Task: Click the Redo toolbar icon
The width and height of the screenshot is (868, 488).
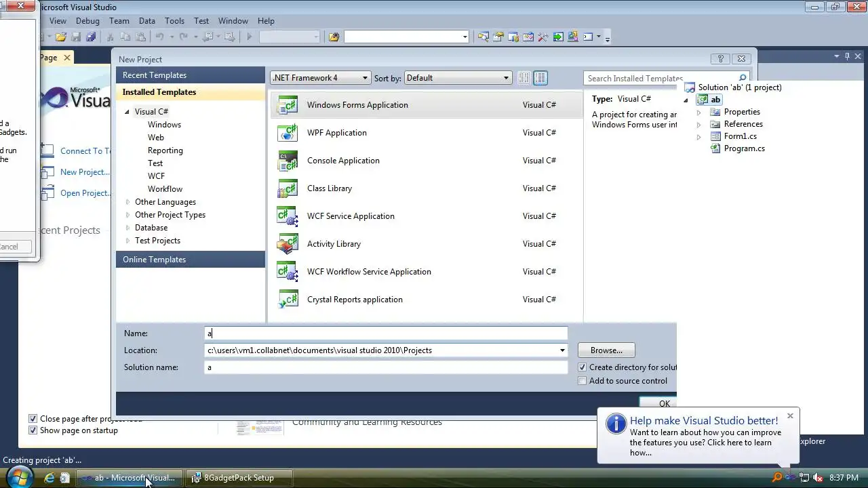Action: (x=183, y=37)
